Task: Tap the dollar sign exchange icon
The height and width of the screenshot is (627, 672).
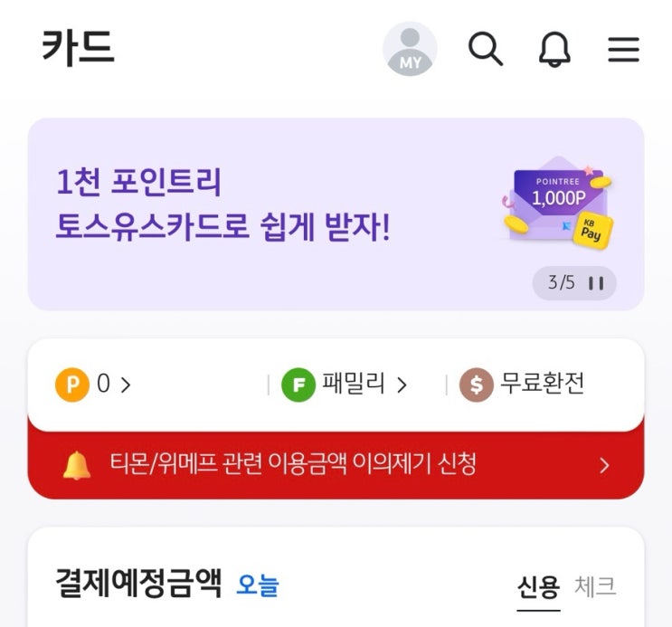Action: point(476,385)
